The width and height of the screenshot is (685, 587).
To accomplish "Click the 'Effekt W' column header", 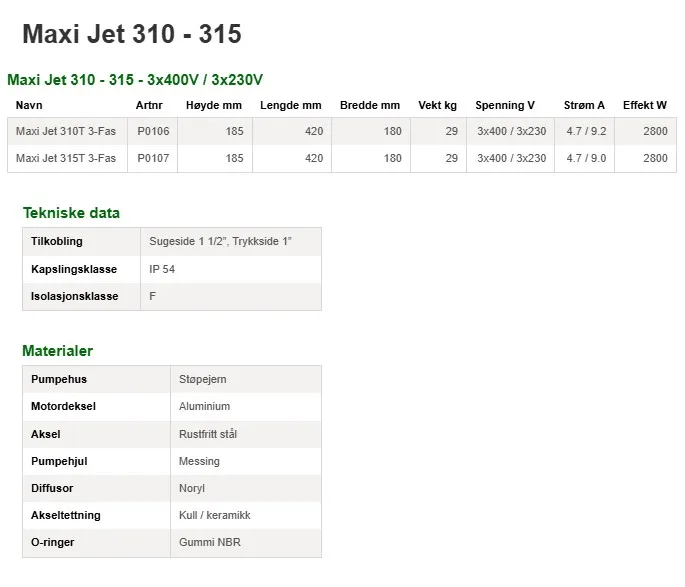I will pos(644,105).
